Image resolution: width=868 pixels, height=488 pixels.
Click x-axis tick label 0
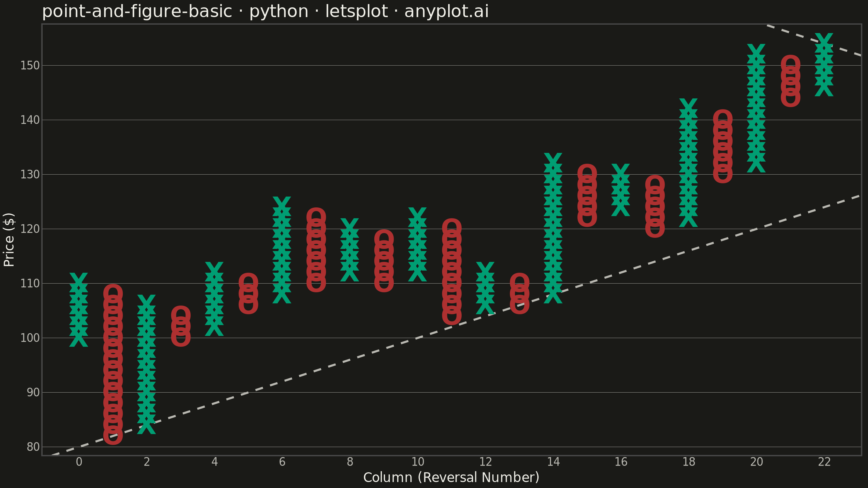(x=79, y=462)
